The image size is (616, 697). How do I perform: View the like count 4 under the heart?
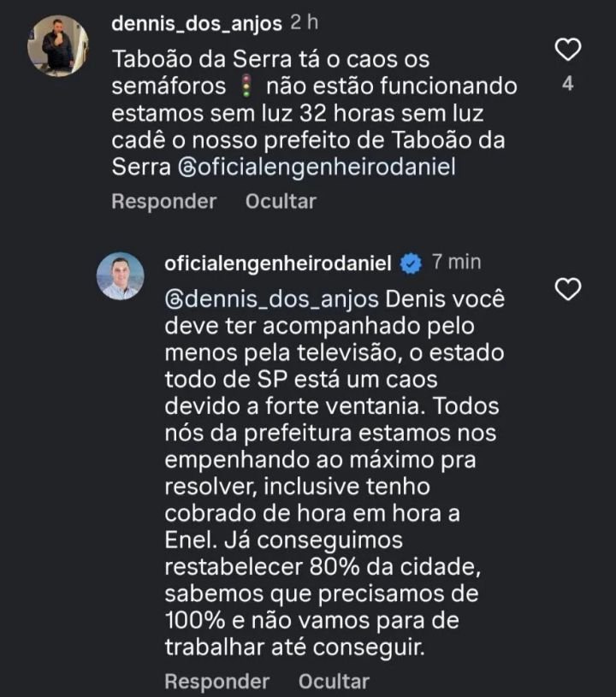pyautogui.click(x=568, y=85)
